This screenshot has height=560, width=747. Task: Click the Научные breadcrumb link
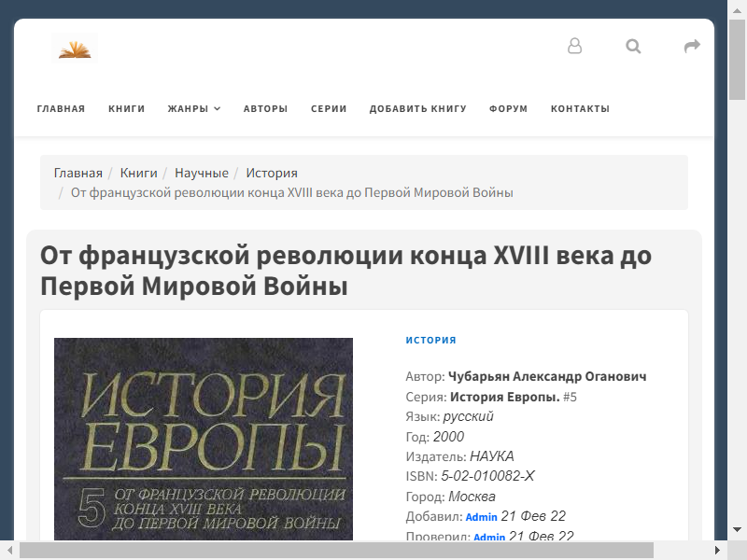[202, 173]
